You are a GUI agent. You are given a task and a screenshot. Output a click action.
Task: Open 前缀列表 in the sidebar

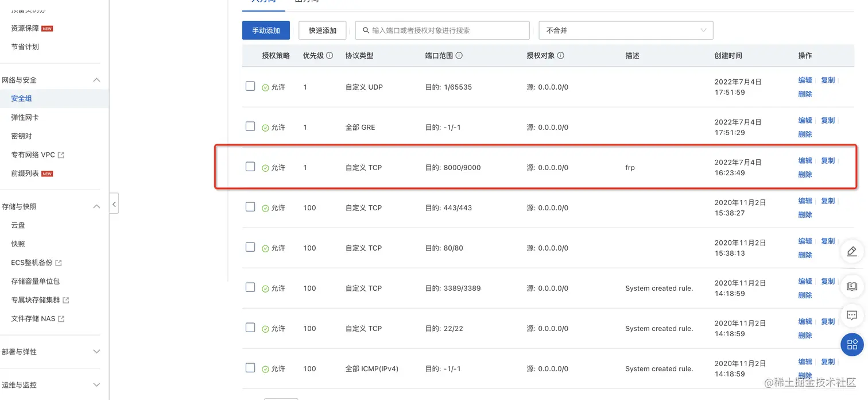point(25,174)
